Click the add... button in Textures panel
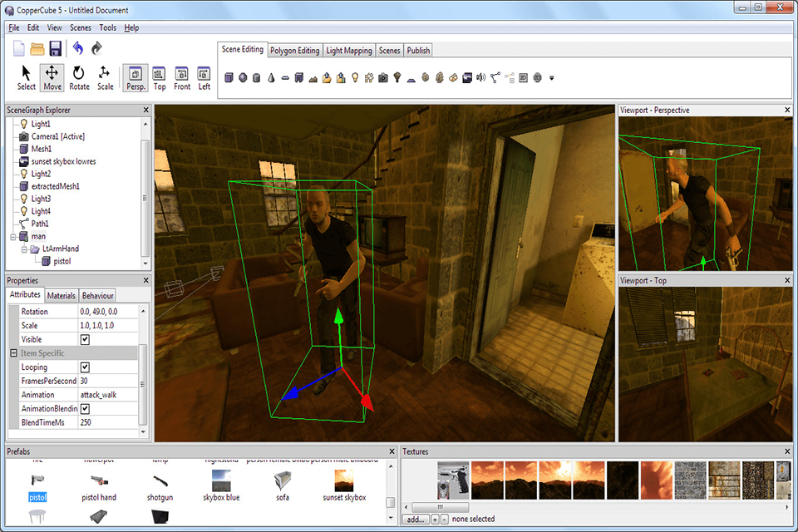This screenshot has width=798, height=532. [x=416, y=518]
